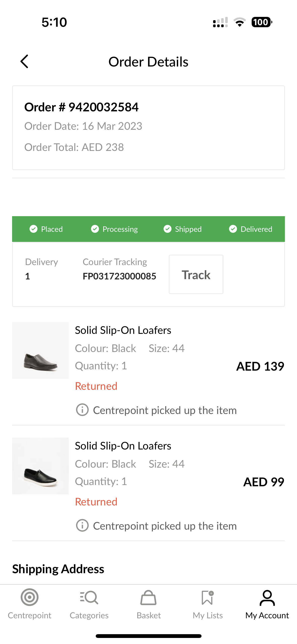Image resolution: width=297 pixels, height=644 pixels.
Task: Tap the Shipping Address section heading
Action: coord(58,569)
